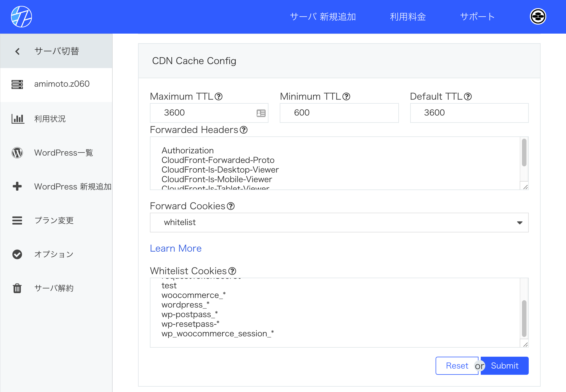The image size is (566, 392).
Task: Click the Reset button
Action: [457, 366]
